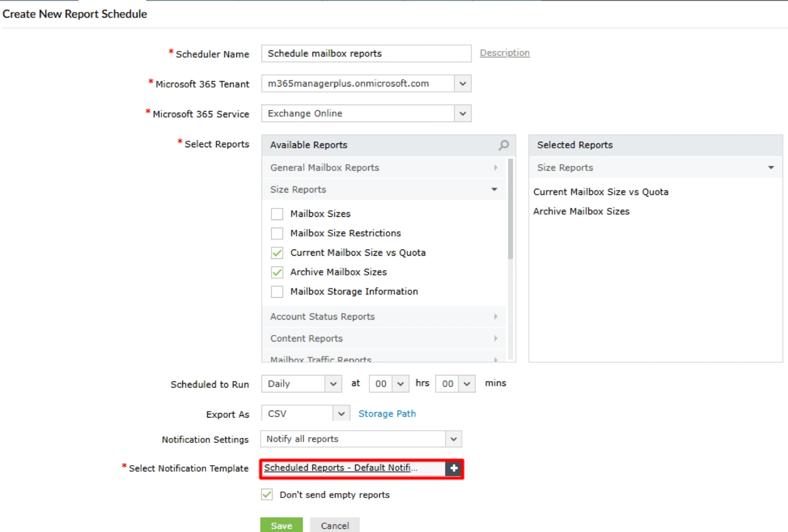This screenshot has width=788, height=532.
Task: Select the Mailbox Storage Information report
Action: tap(277, 291)
